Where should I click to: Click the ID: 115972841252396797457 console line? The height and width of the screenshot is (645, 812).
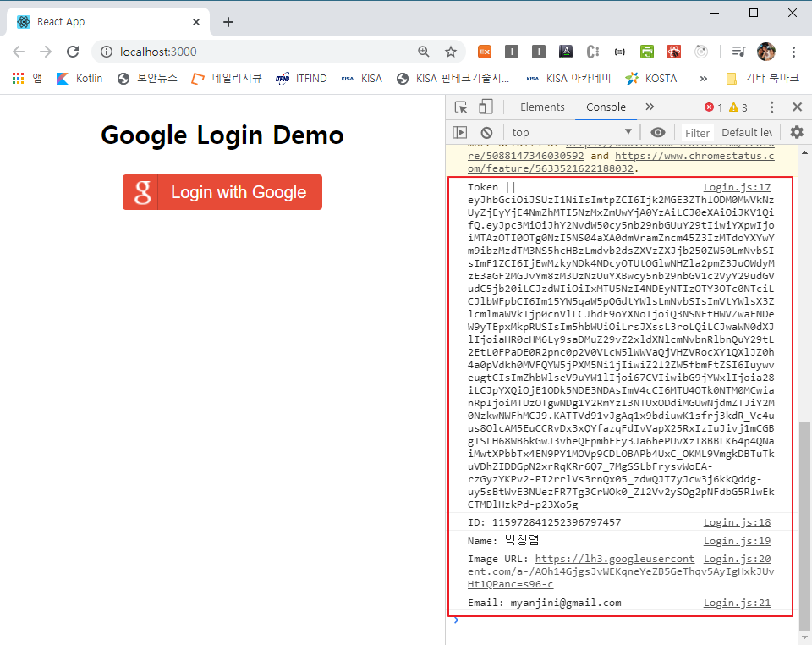coord(544,522)
